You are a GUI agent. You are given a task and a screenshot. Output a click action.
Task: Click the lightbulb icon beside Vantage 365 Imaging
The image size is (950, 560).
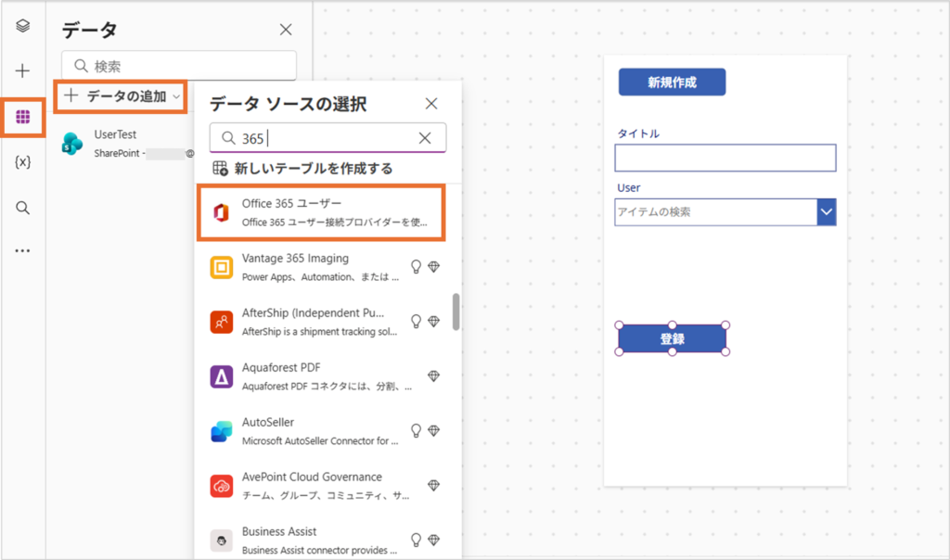click(416, 267)
